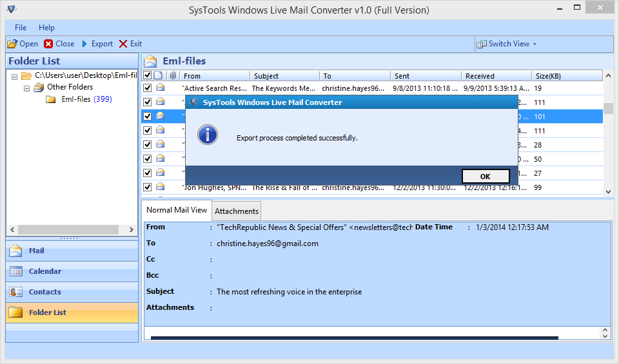Open the Switch View dropdown
619x364 pixels.
(x=507, y=44)
